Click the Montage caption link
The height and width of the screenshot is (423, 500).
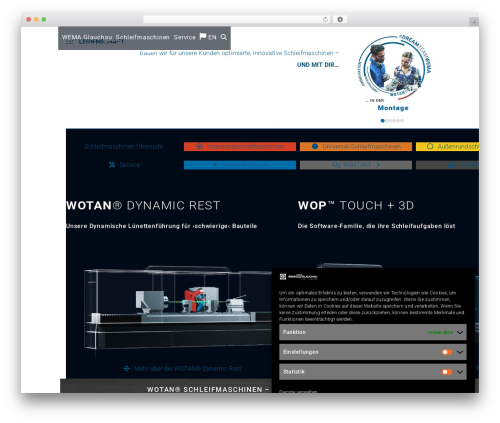[393, 108]
